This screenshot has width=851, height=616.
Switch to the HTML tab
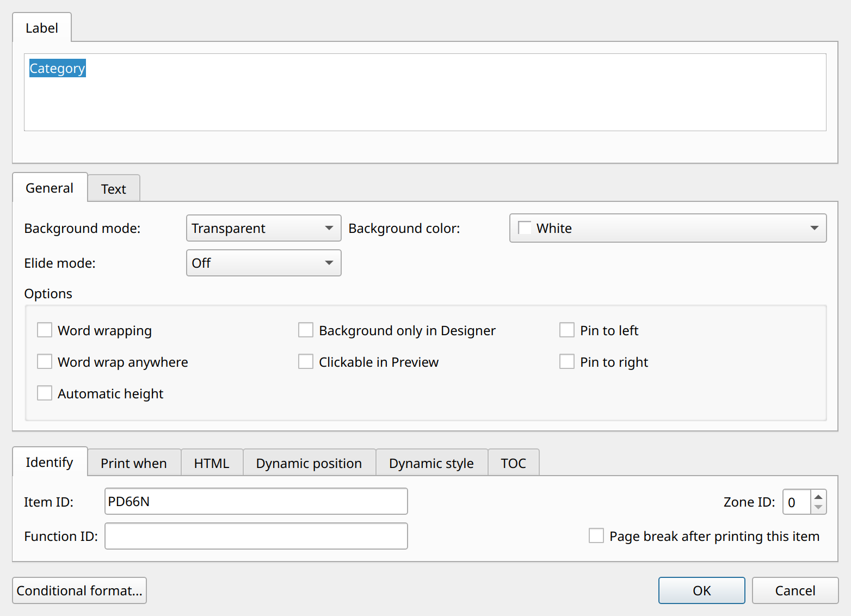[212, 463]
